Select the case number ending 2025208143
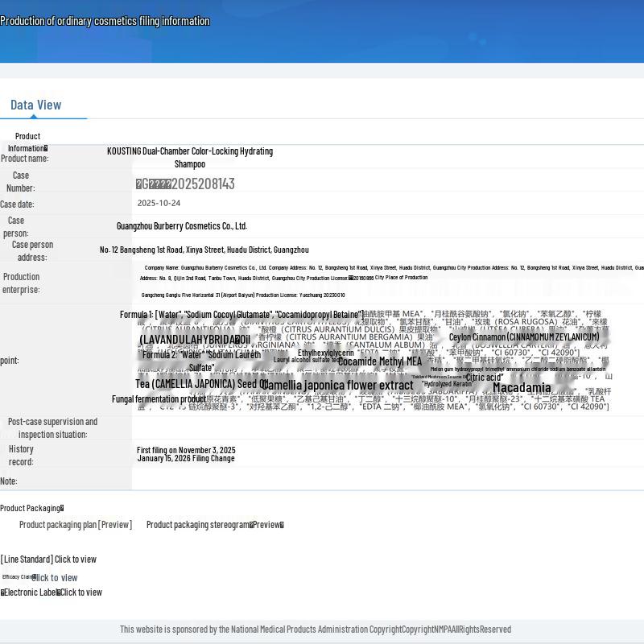 click(185, 184)
